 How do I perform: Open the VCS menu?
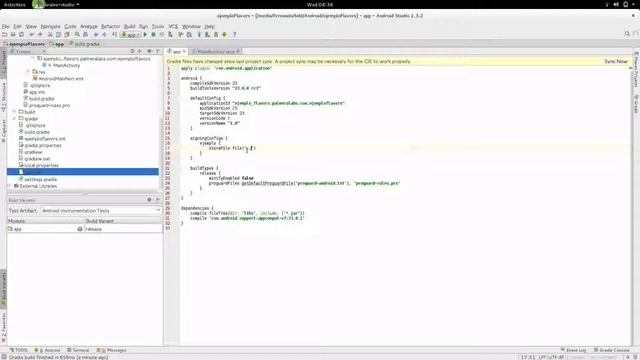[x=173, y=26]
